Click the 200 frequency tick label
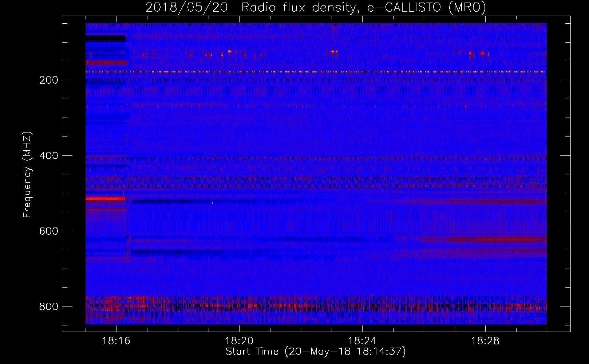Image resolution: width=589 pixels, height=364 pixels. (49, 80)
